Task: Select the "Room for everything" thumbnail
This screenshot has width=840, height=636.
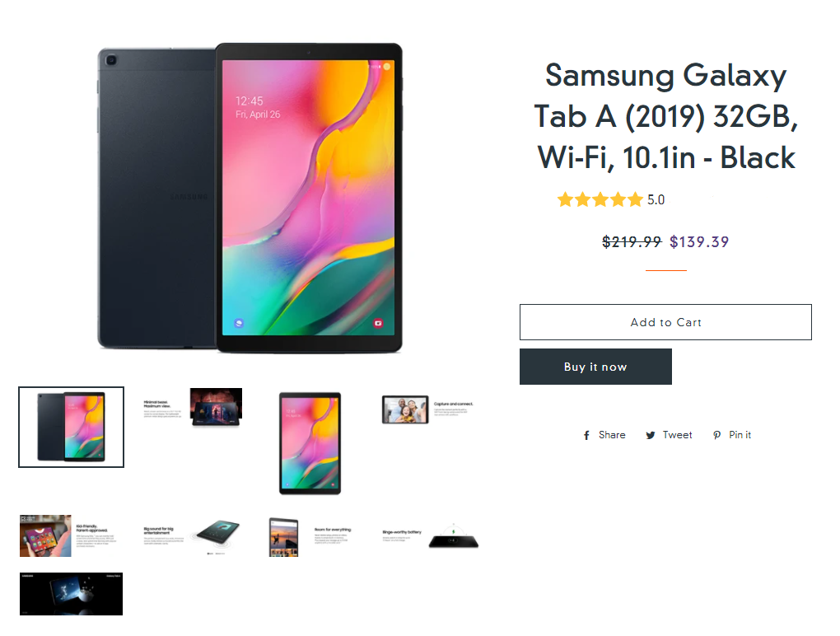Action: (310, 536)
